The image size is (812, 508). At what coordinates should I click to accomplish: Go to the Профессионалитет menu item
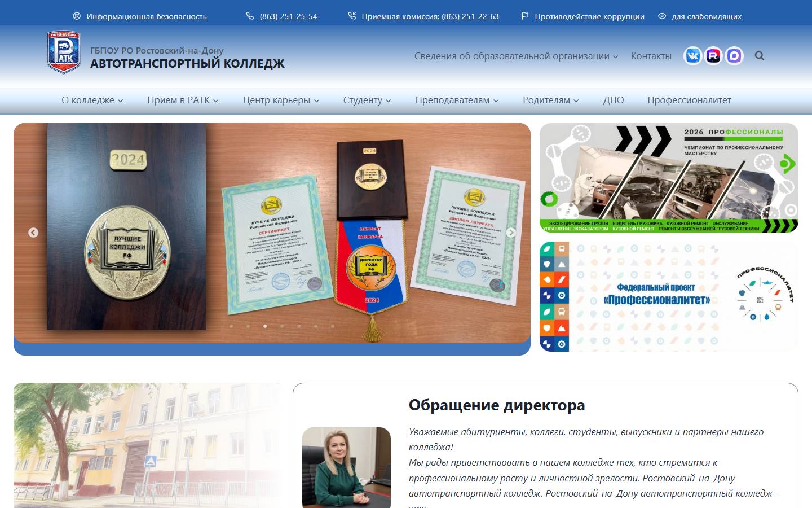(689, 100)
